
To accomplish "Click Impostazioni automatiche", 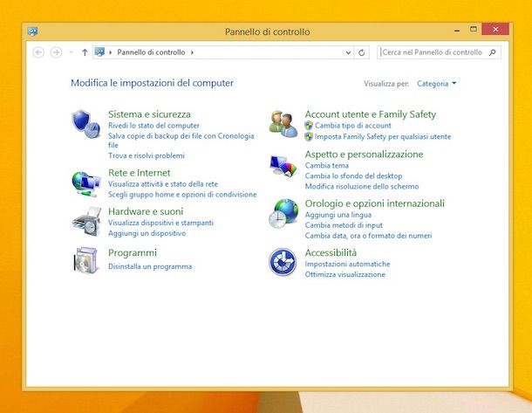I will [x=347, y=264].
